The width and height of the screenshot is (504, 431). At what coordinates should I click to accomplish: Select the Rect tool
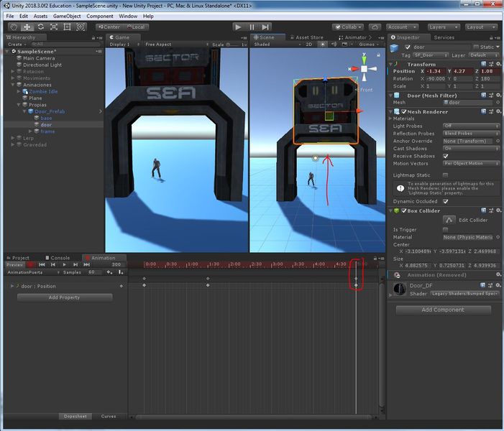[x=67, y=27]
